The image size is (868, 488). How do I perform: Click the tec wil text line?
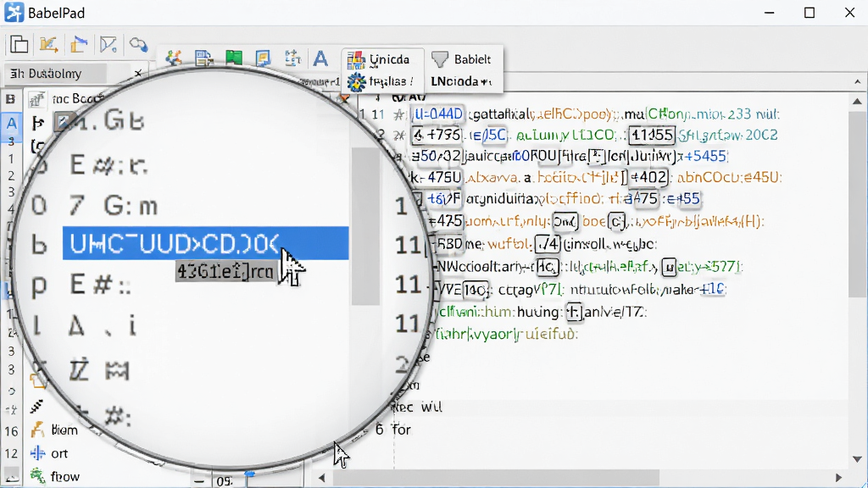point(417,408)
